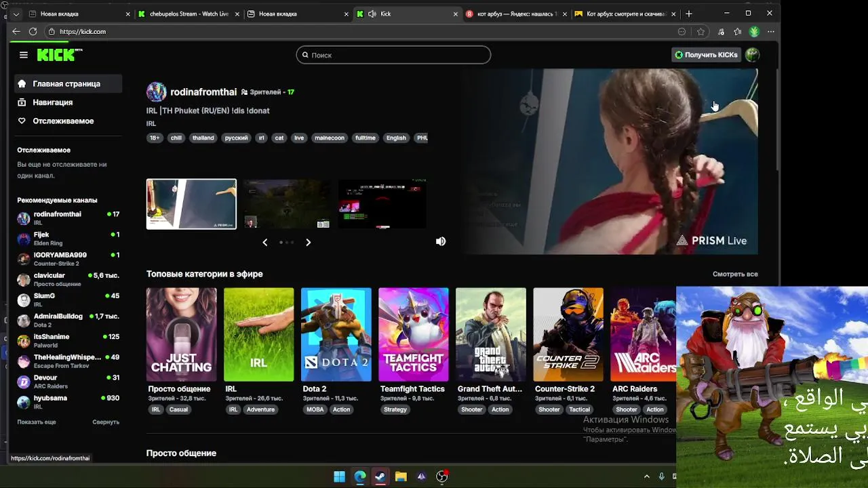
Task: Switch to first Новая вкладка tab
Action: click(80, 14)
